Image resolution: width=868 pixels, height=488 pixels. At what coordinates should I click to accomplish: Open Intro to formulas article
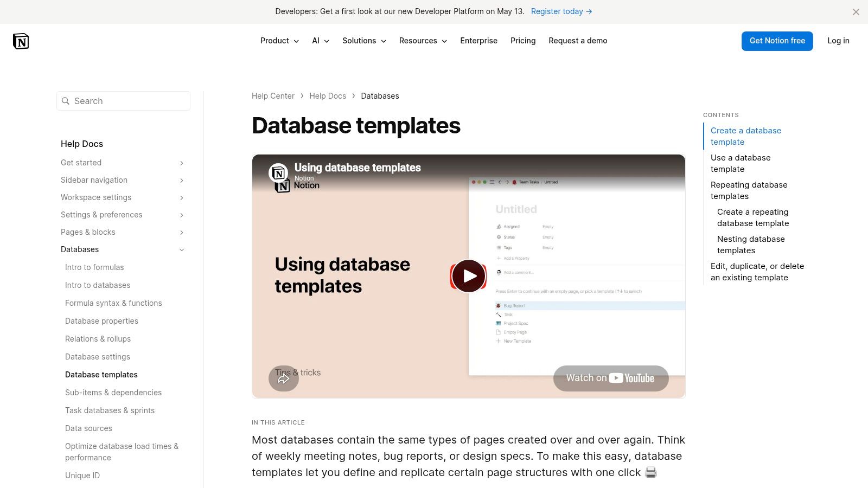point(94,267)
